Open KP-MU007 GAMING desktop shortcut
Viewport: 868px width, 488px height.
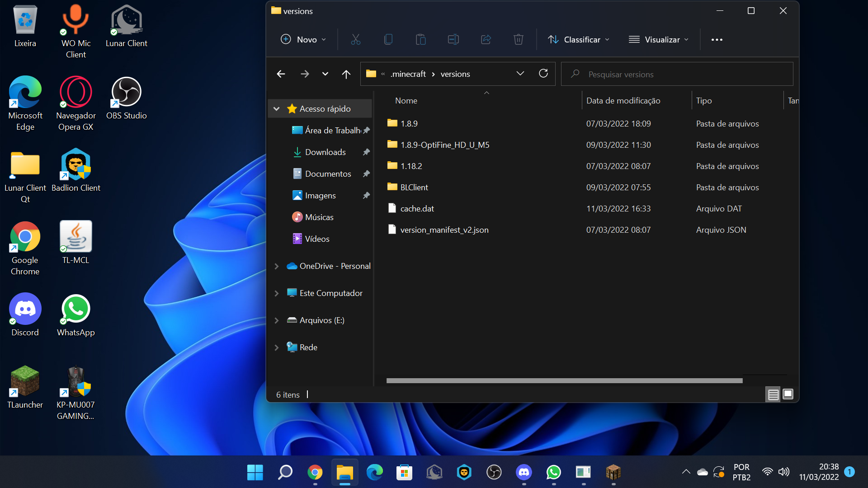[x=76, y=393]
